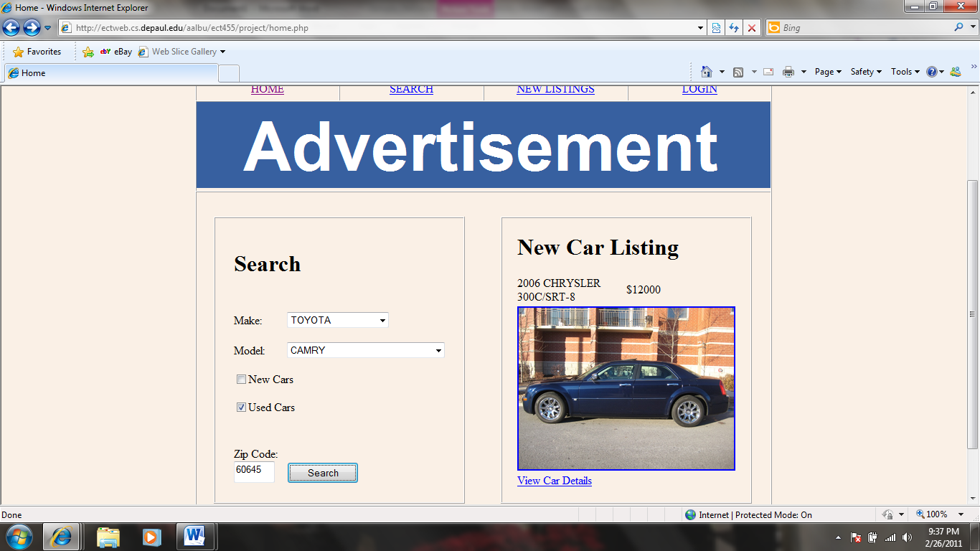This screenshot has height=551, width=980.
Task: Open the eBay favorites bar link
Action: click(116, 52)
